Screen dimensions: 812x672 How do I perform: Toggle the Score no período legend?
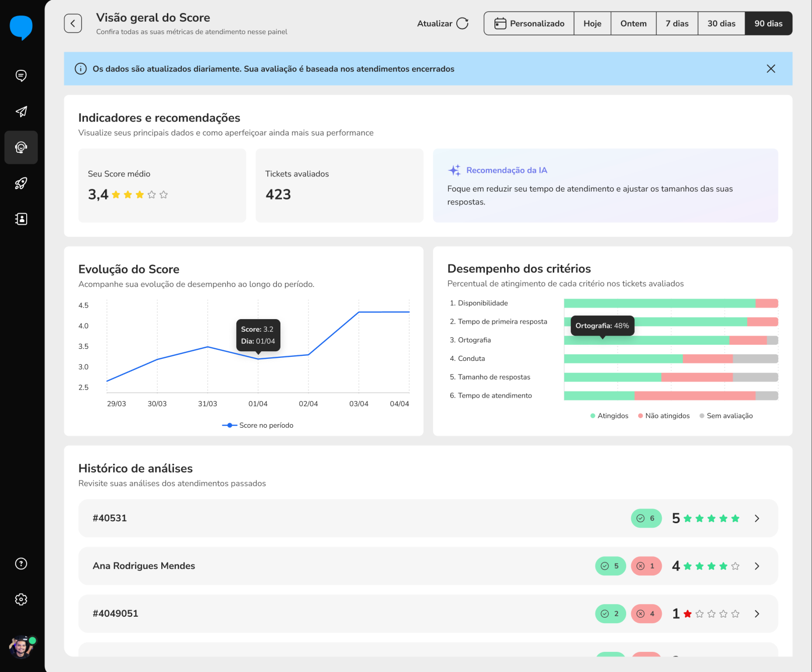click(x=258, y=425)
